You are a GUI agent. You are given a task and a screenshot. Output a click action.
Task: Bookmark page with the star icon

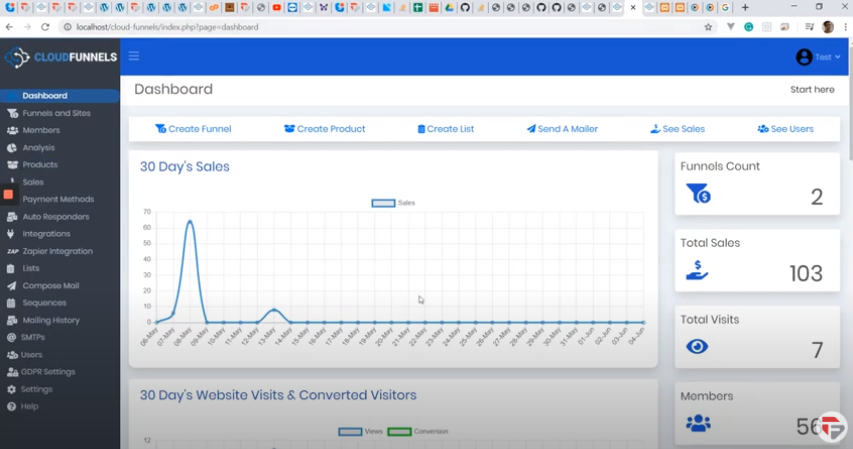(709, 27)
